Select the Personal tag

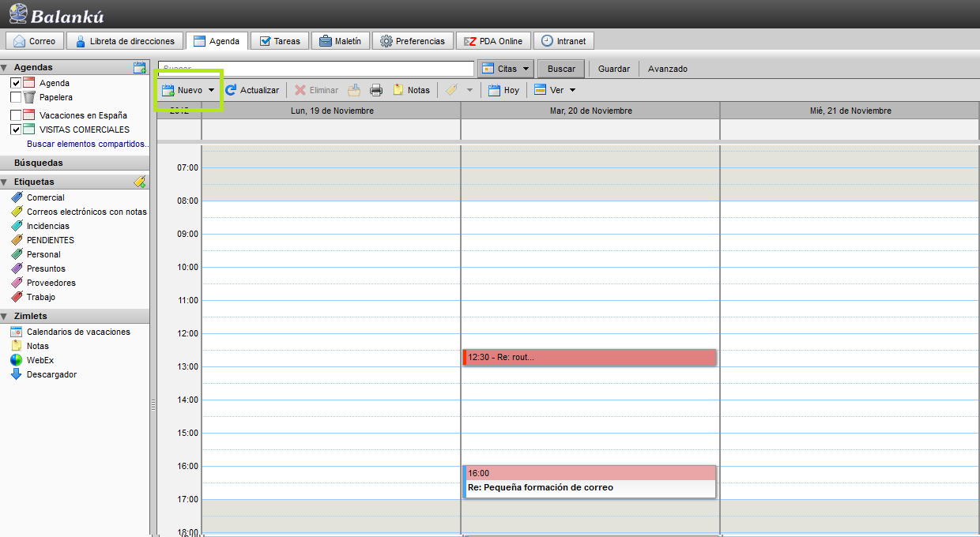pos(43,254)
